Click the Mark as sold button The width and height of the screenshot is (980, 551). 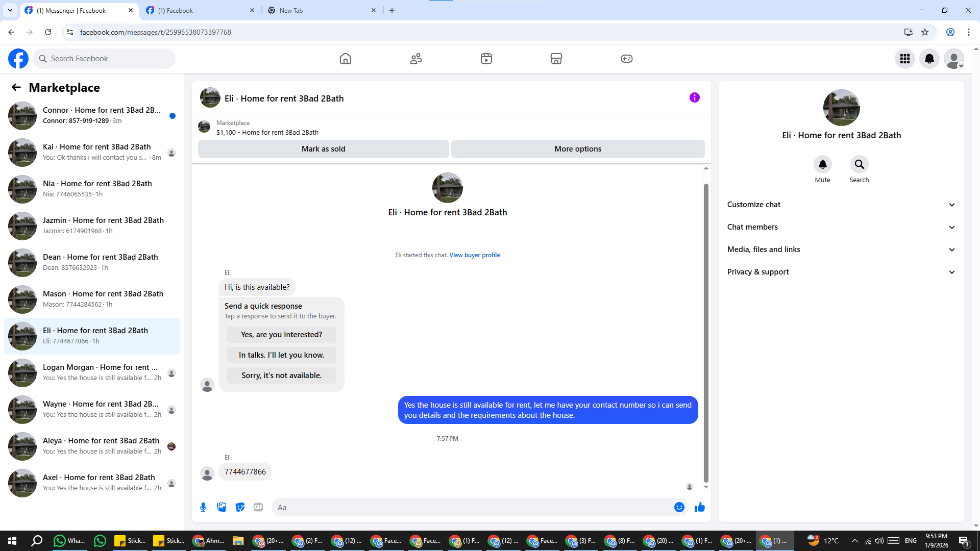point(323,149)
